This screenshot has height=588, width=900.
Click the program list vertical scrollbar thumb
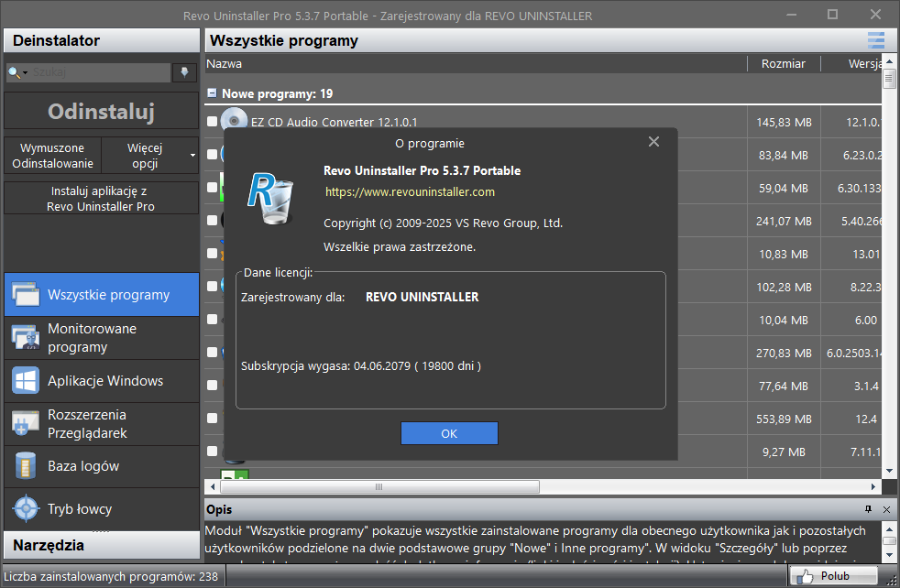[889, 79]
